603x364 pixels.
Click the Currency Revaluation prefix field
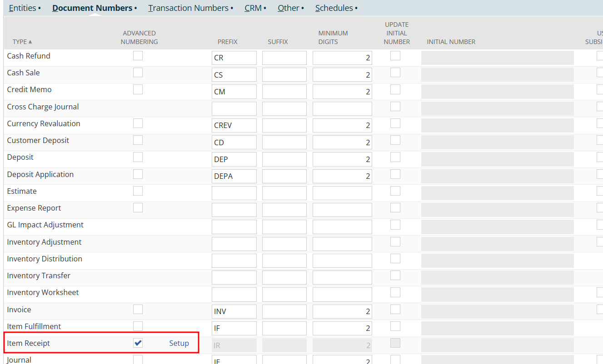point(234,125)
